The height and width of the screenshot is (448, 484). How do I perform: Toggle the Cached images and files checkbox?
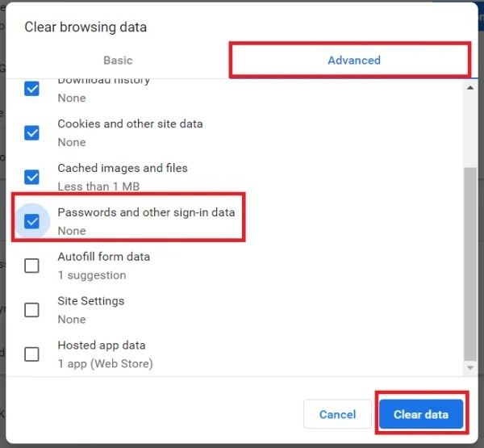pos(31,177)
